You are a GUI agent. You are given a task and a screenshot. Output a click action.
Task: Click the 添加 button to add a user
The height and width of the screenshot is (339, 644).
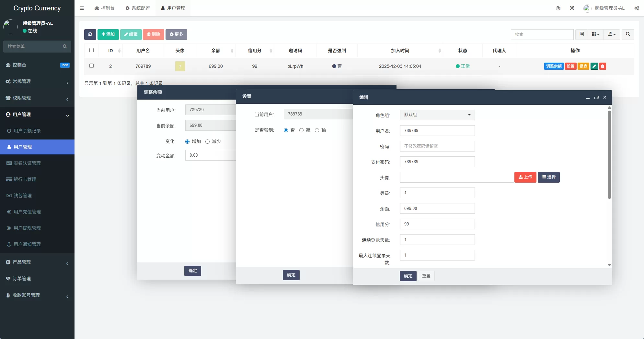[108, 34]
